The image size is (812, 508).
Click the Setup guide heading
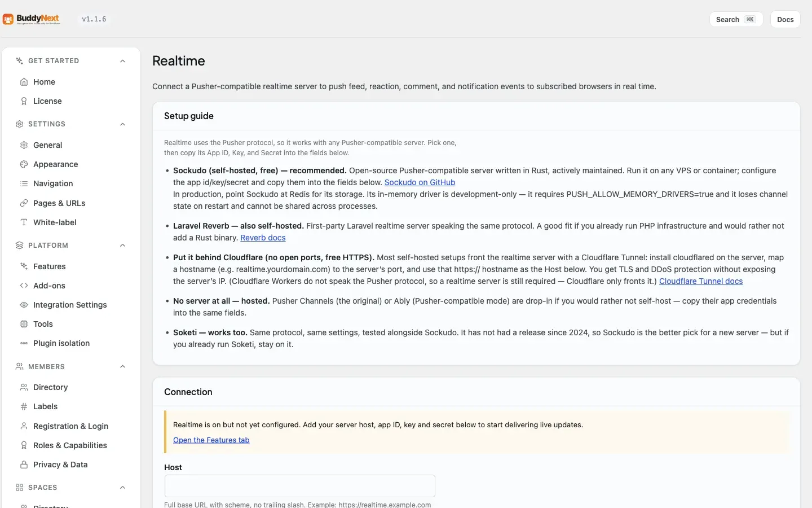coord(189,116)
